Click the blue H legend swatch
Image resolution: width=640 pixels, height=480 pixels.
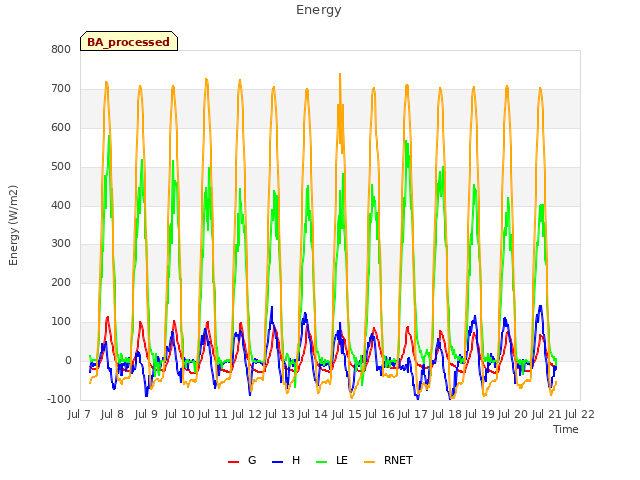tap(278, 462)
